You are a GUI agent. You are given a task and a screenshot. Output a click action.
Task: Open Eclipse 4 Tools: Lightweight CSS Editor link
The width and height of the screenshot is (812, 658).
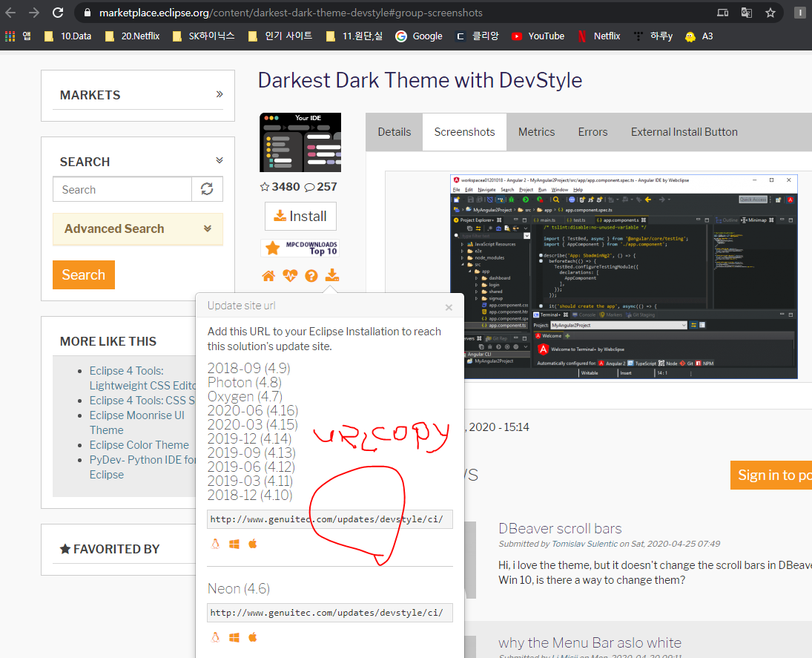142,378
